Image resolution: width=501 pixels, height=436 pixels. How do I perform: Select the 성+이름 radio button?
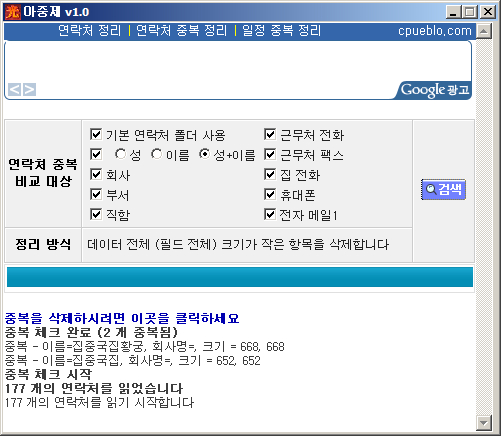[204, 154]
